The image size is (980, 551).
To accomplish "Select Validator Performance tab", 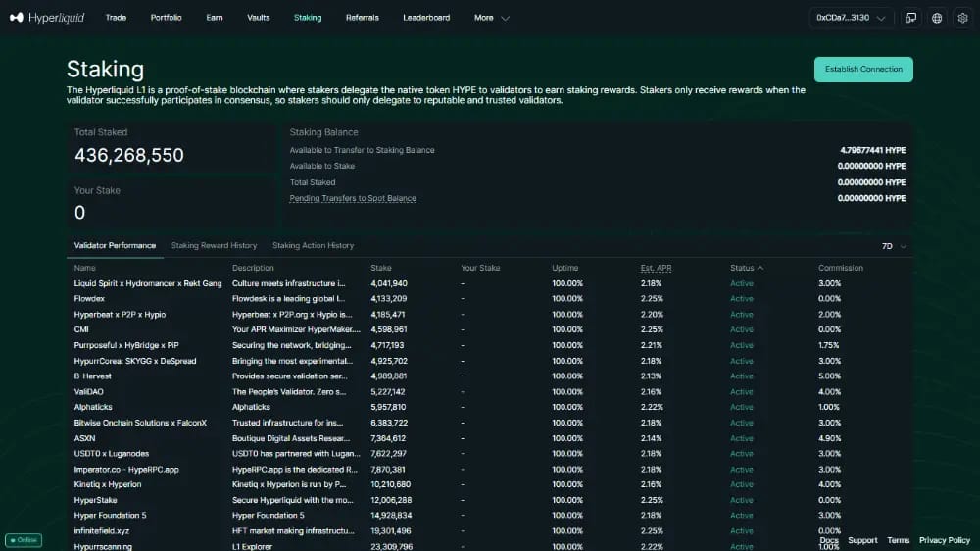I will click(x=115, y=246).
